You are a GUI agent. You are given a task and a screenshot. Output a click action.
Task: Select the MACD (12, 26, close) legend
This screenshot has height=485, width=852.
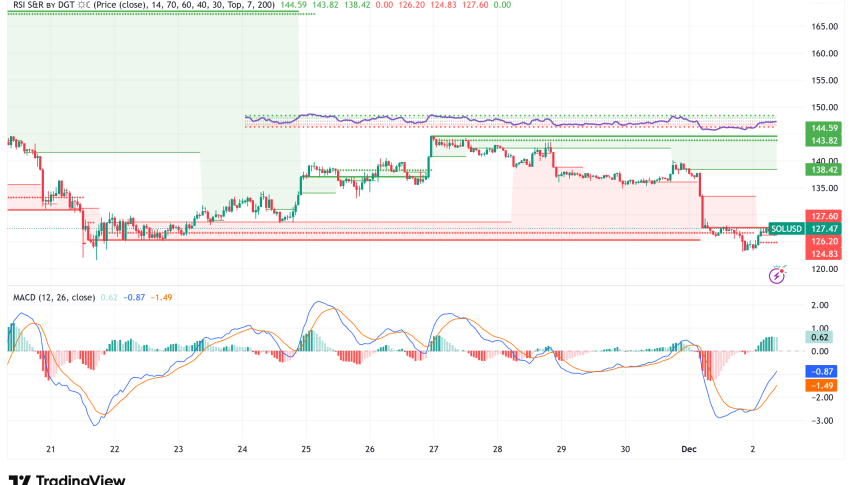55,297
